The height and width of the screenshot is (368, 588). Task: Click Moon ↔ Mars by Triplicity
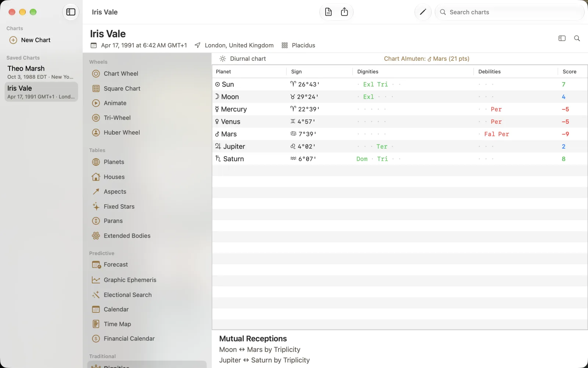(260, 350)
